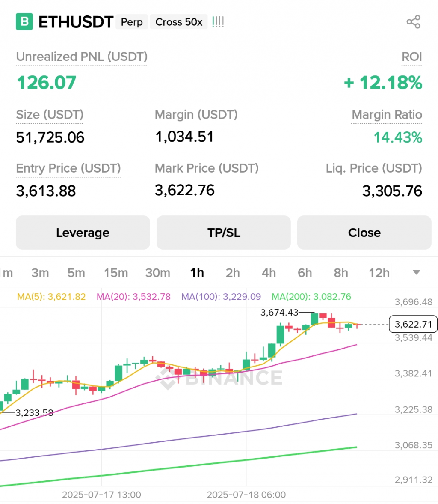Tap the share icon at top right
The image size is (438, 504).
pyautogui.click(x=413, y=22)
